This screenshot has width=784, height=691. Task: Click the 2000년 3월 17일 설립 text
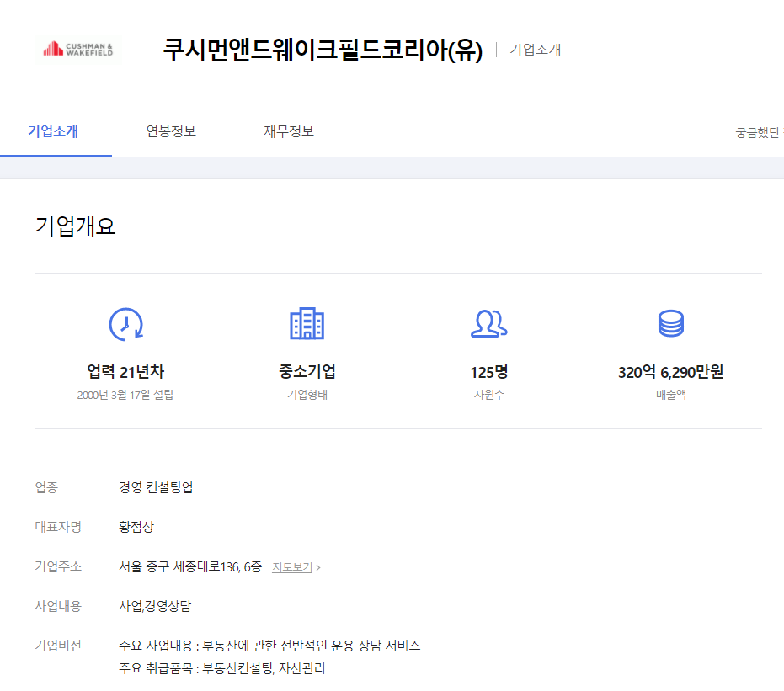pyautogui.click(x=125, y=395)
